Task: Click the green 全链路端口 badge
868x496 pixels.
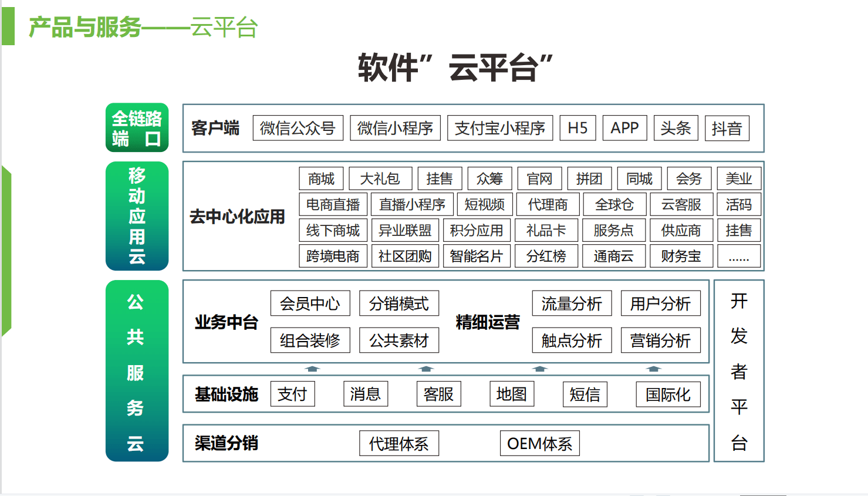Action: (137, 128)
